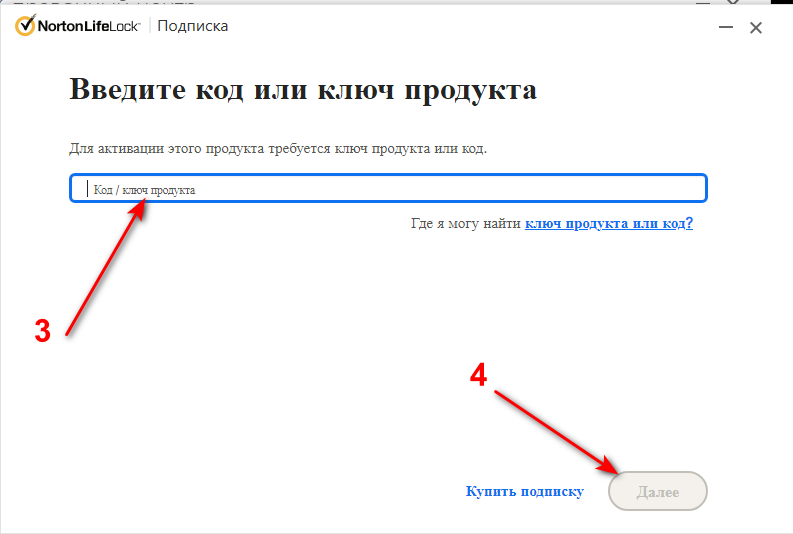Click the NortonLifeLock brand name text

[x=90, y=27]
